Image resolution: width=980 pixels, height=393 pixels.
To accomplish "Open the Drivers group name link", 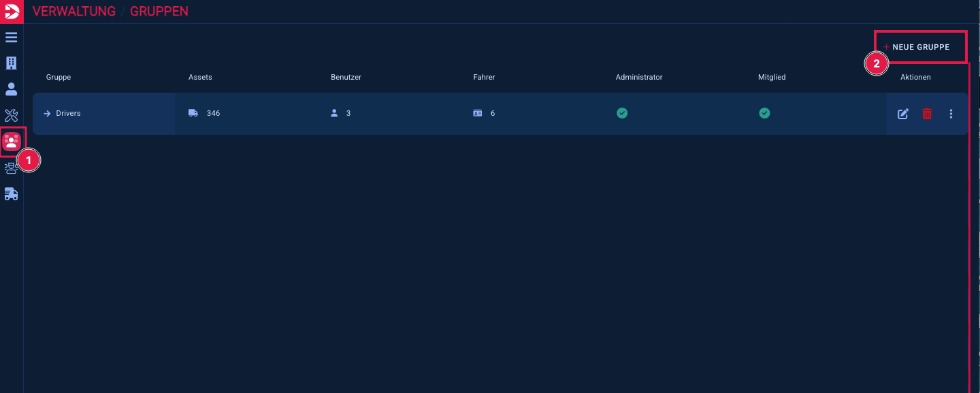I will pyautogui.click(x=68, y=114).
